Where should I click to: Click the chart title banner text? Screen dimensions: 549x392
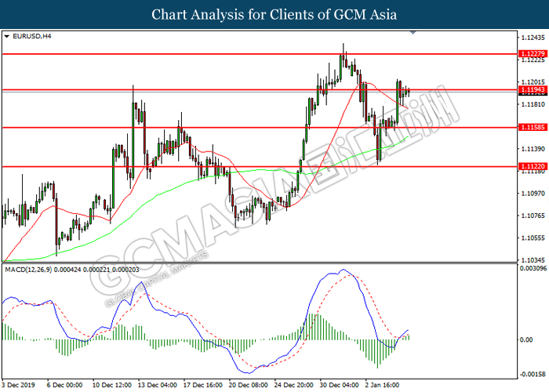[x=274, y=14]
